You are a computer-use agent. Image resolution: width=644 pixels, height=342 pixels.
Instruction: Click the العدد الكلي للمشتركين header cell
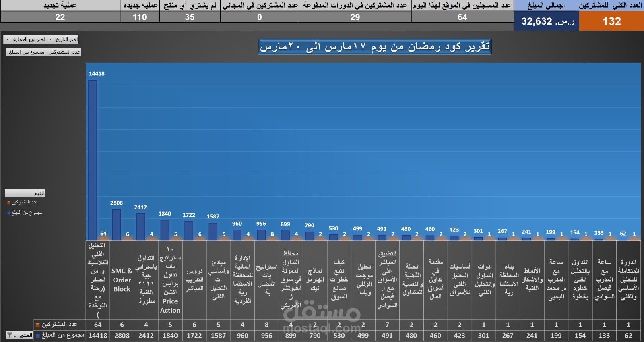(611, 5)
